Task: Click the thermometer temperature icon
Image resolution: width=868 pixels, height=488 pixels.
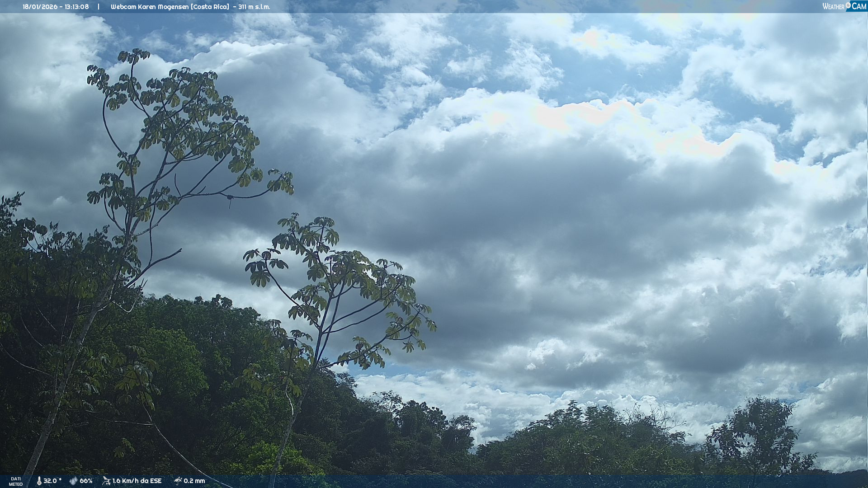Action: tap(39, 481)
